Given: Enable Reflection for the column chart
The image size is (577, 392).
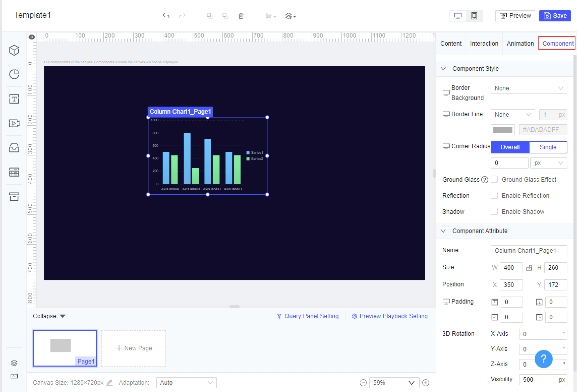Looking at the screenshot, I should [494, 195].
